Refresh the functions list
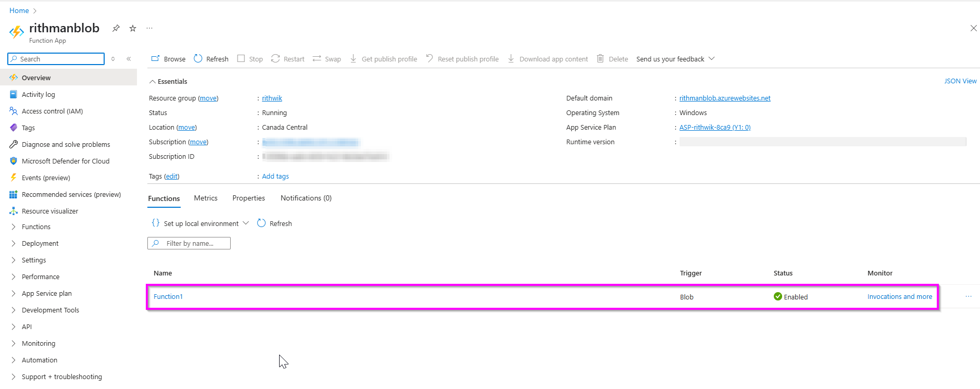Viewport: 980px width, 389px height. tap(274, 223)
